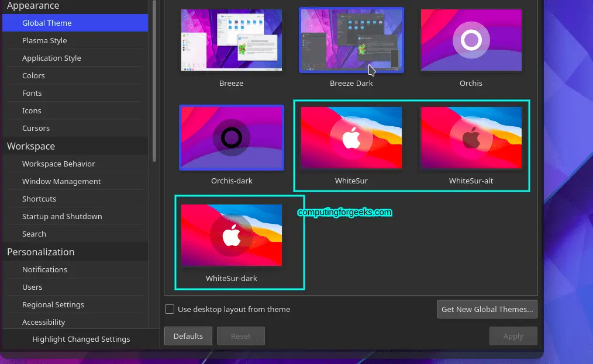The image size is (593, 364).
Task: Click the greyed-out Reset button
Action: 240,336
